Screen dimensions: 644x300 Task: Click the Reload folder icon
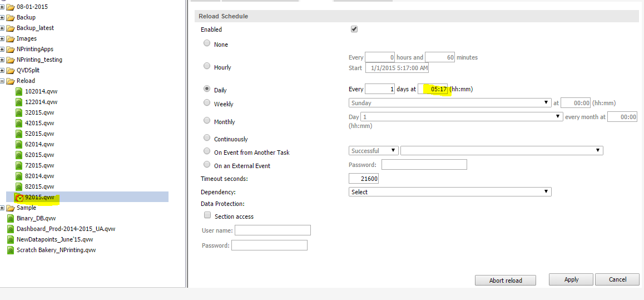click(10, 81)
